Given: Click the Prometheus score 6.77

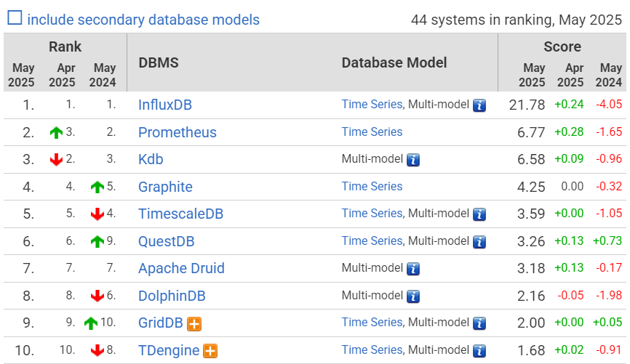Looking at the screenshot, I should tap(531, 132).
